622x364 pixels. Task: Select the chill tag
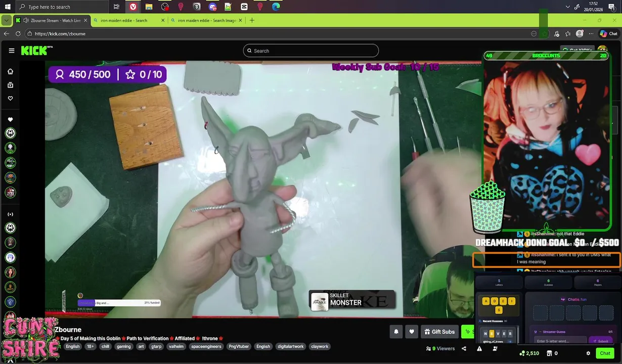pos(105,347)
